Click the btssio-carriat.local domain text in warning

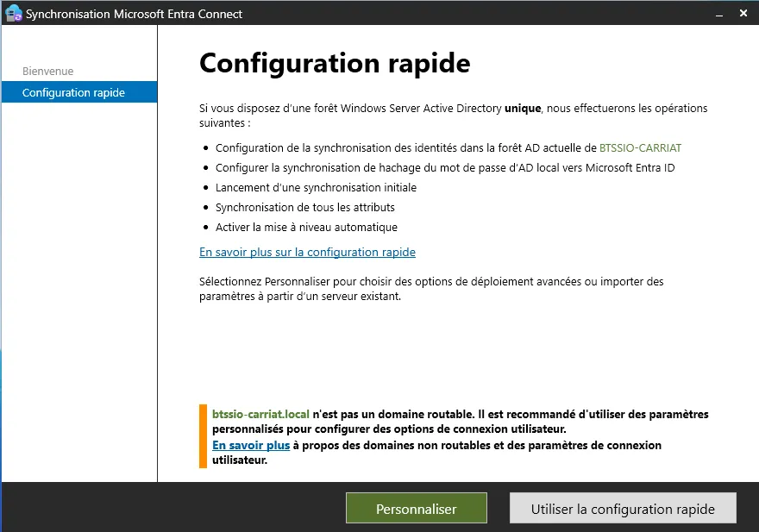(x=260, y=415)
